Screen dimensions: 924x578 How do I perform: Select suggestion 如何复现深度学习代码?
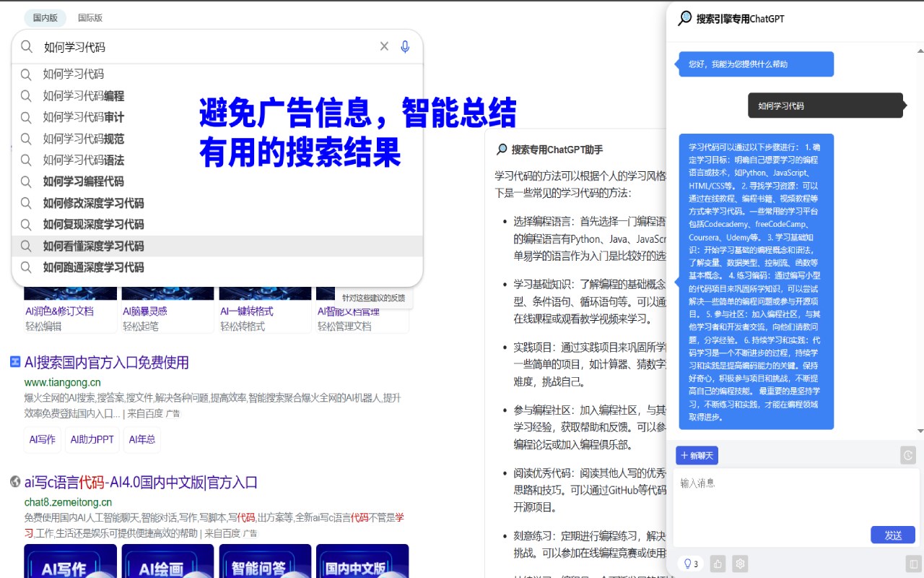tap(217, 225)
